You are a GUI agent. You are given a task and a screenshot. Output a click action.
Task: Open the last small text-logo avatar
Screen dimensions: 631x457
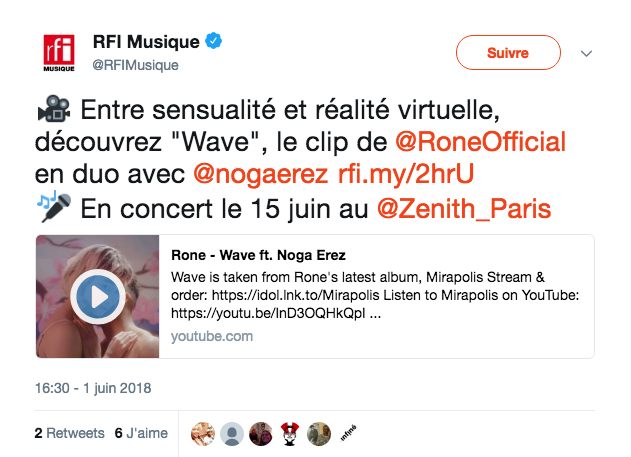click(348, 433)
